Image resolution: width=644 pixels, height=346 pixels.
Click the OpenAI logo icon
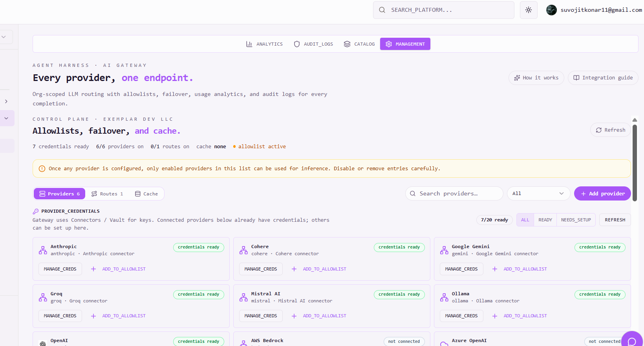click(43, 343)
